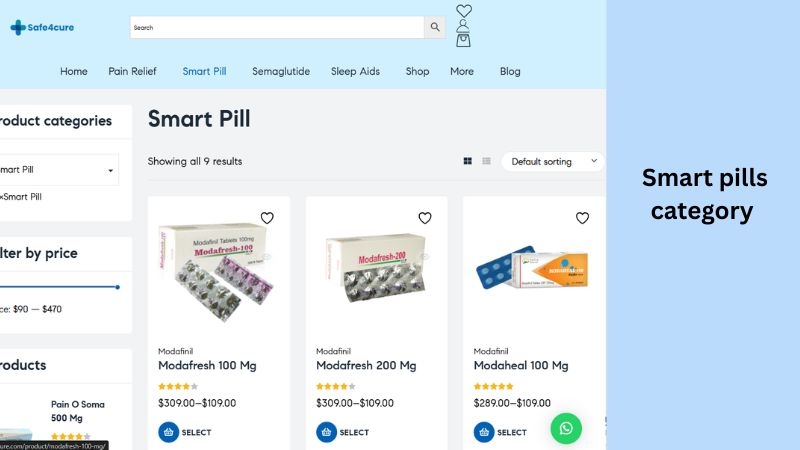Add Modafresh 200 Mg to wishlist
The image size is (800, 450).
(x=425, y=218)
